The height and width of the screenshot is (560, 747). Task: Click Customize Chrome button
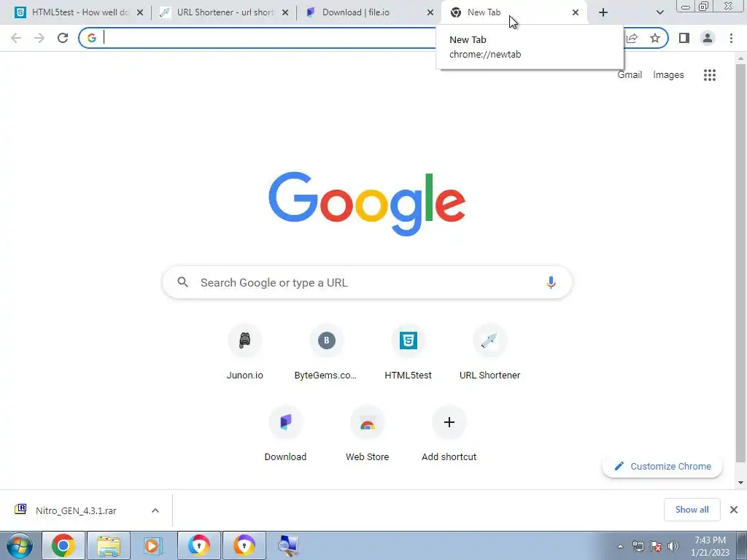click(662, 466)
